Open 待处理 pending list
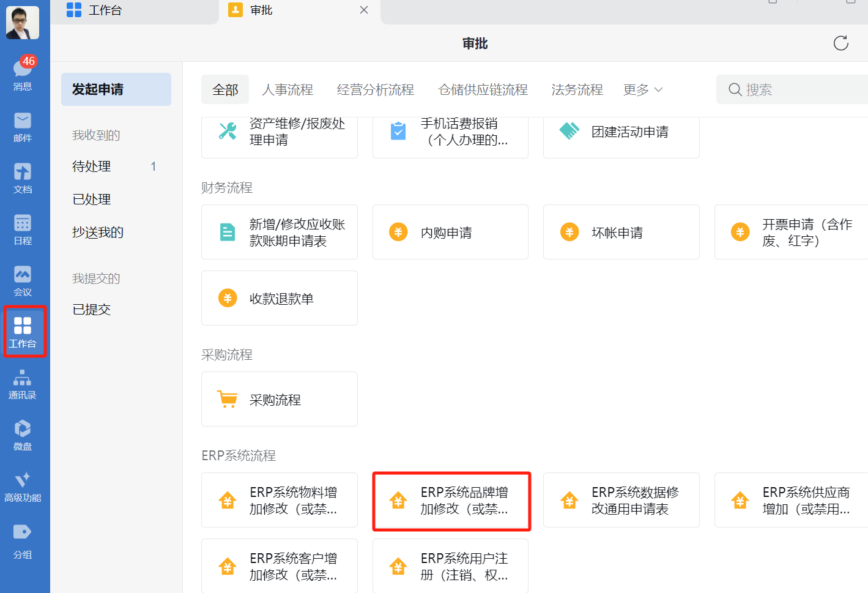 point(116,166)
